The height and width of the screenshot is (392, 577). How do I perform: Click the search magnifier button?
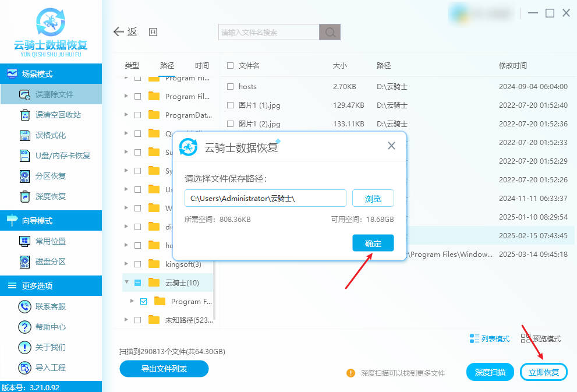point(330,33)
